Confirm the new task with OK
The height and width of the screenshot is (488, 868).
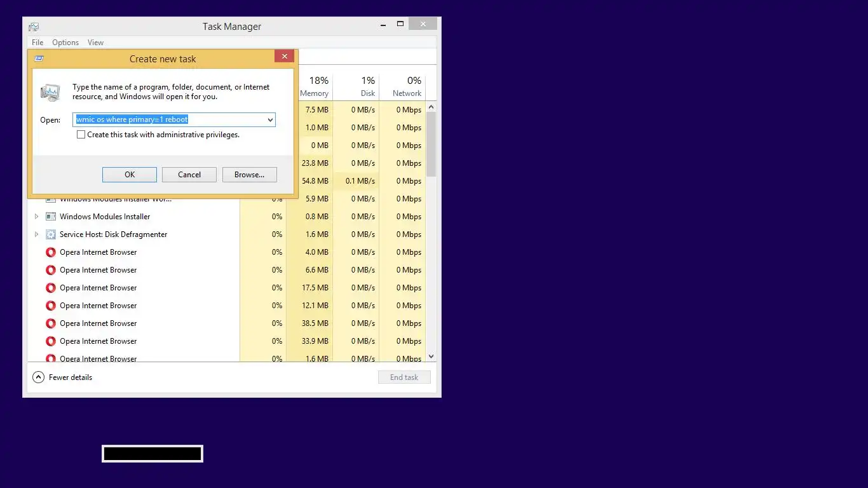coord(130,175)
